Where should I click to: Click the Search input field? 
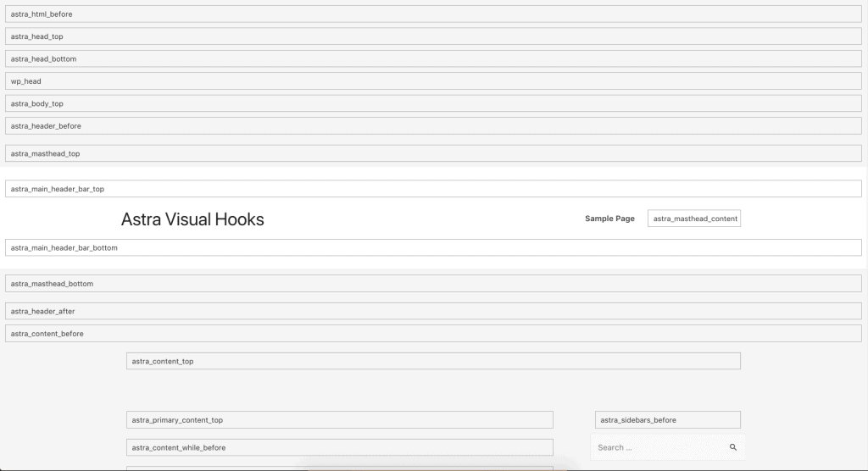[x=667, y=447]
